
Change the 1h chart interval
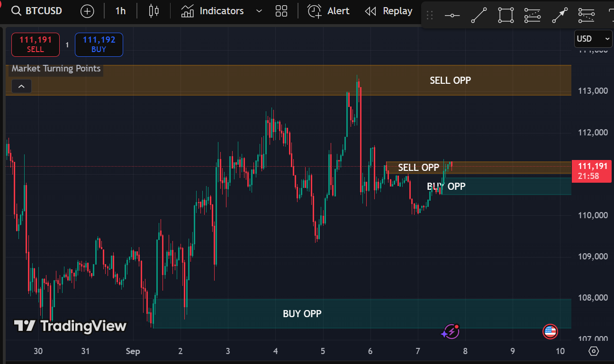point(120,11)
